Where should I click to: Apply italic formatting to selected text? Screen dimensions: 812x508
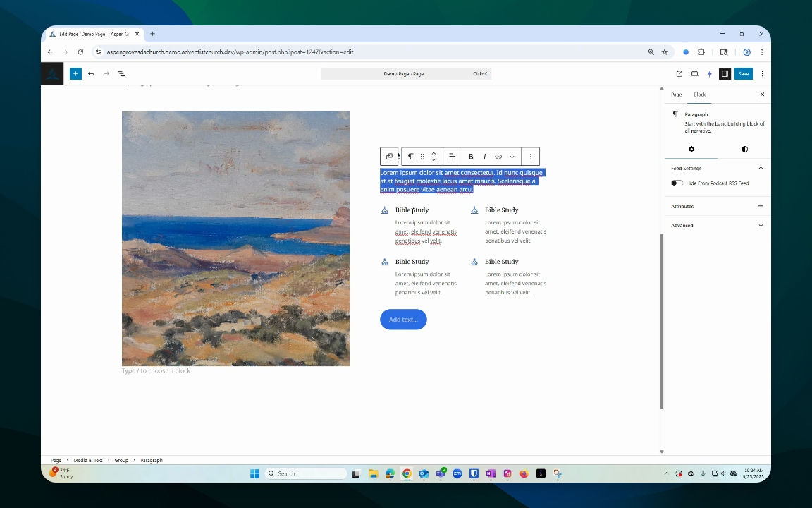click(x=485, y=157)
